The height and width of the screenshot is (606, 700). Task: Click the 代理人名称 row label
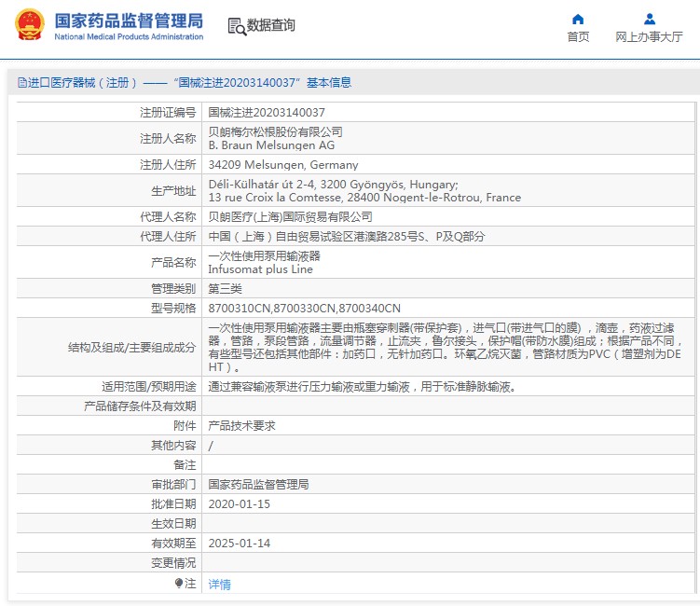click(x=168, y=217)
